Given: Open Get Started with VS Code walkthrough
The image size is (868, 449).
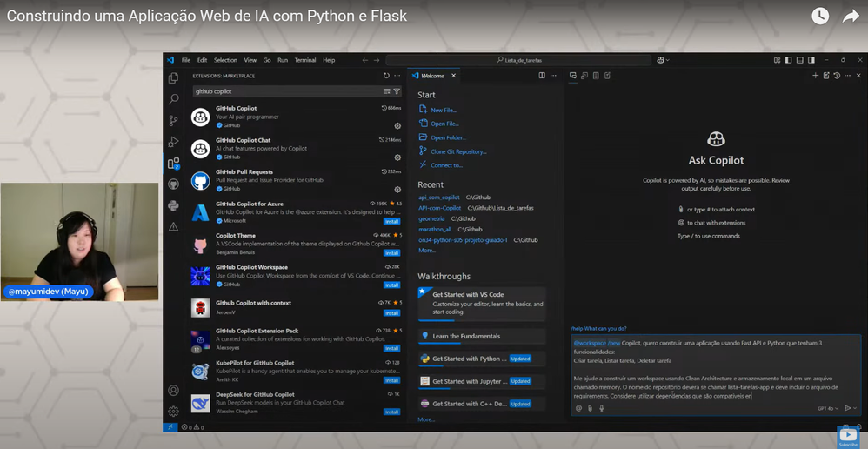Looking at the screenshot, I should pos(482,304).
